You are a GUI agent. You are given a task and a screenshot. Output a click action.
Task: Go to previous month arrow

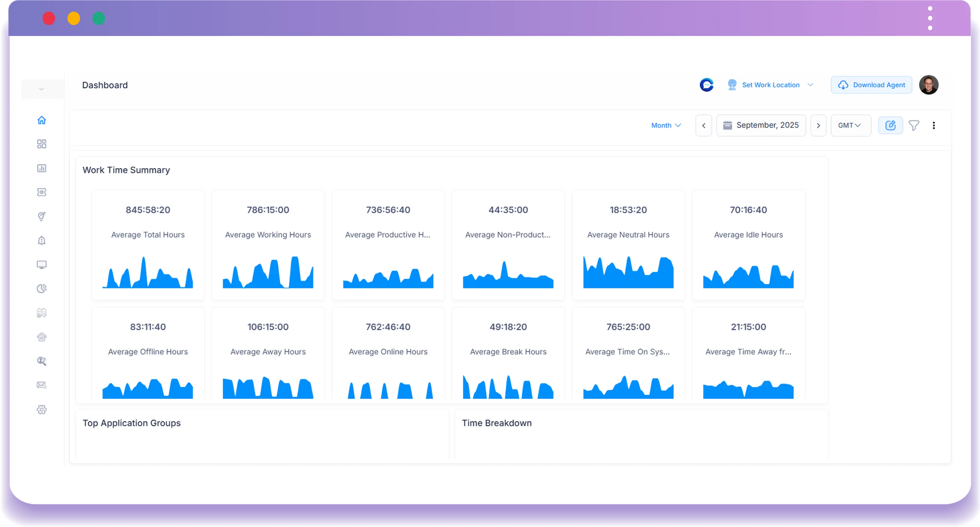[703, 125]
